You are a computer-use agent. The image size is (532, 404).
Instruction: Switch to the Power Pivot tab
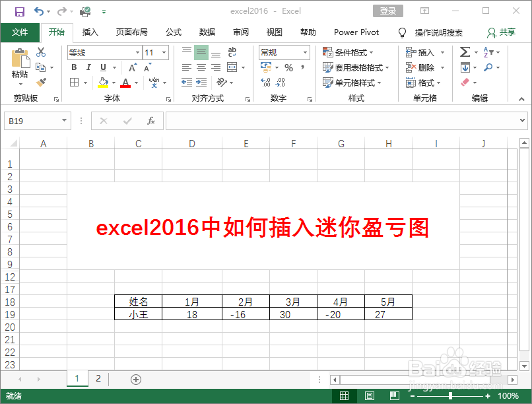[356, 32]
